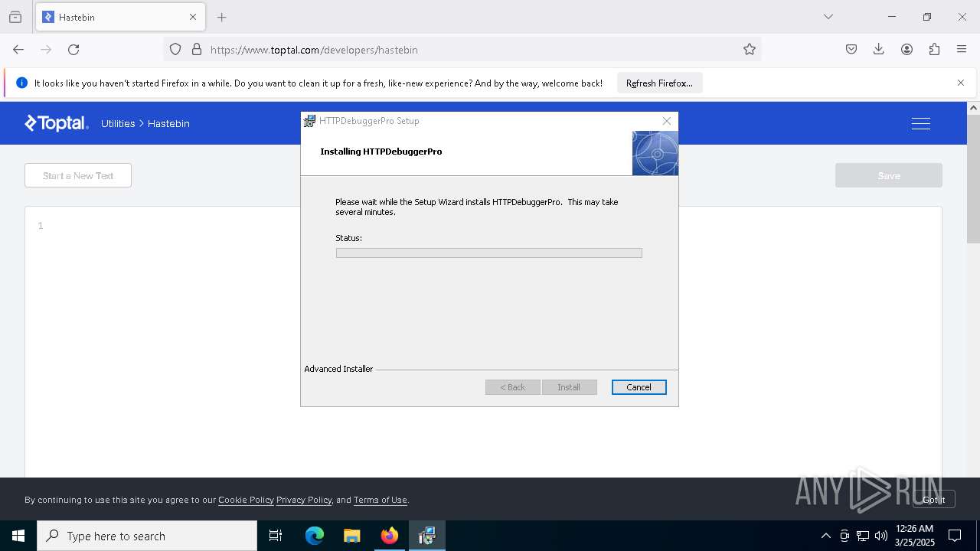Image resolution: width=980 pixels, height=551 pixels.
Task: Open the Cookie Policy link
Action: click(x=246, y=500)
